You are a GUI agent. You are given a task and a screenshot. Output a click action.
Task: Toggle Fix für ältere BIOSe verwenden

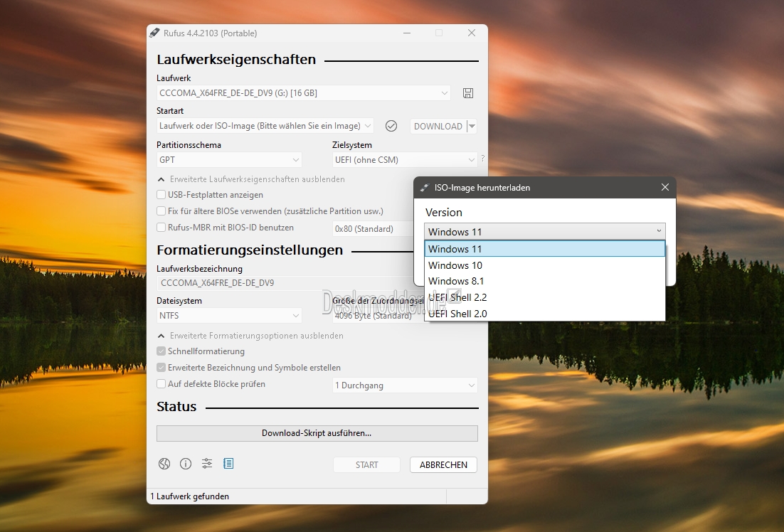161,211
